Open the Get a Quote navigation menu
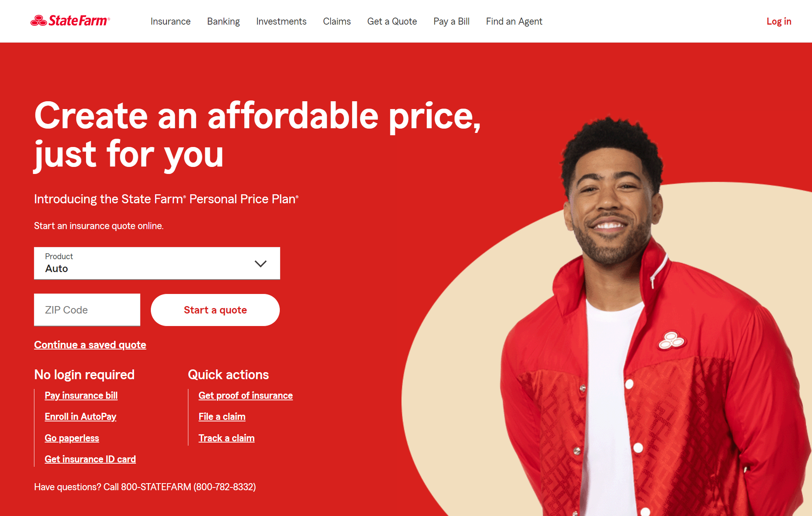 point(392,21)
